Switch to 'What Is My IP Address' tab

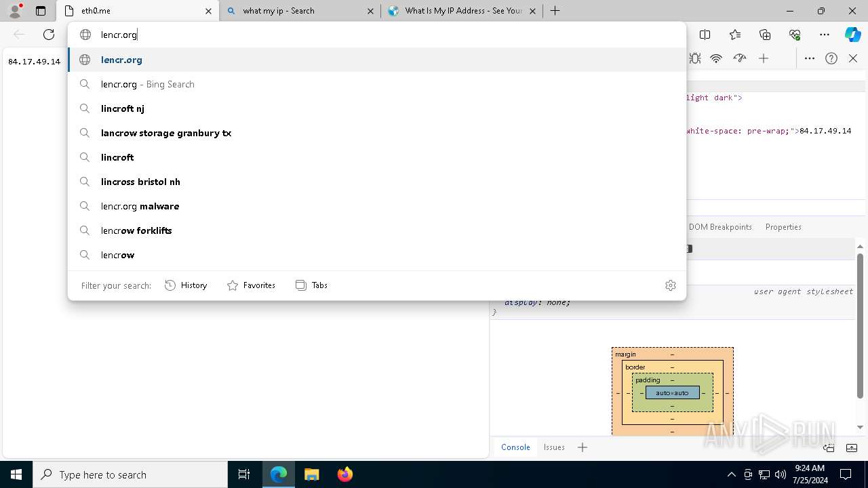461,11
